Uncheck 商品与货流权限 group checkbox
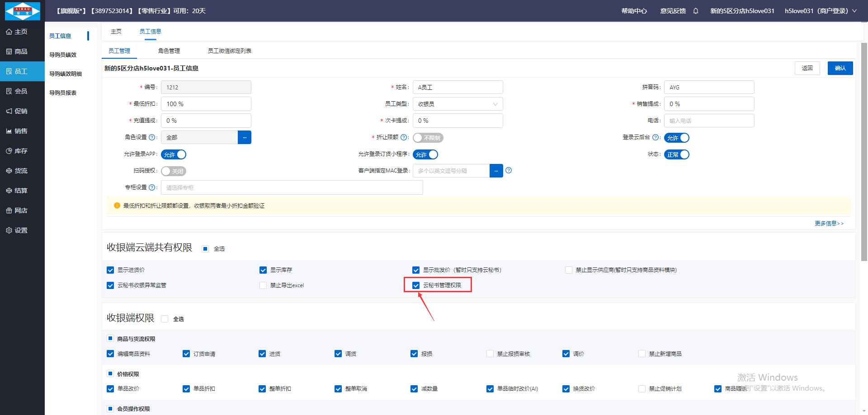This screenshot has width=868, height=415. point(110,338)
